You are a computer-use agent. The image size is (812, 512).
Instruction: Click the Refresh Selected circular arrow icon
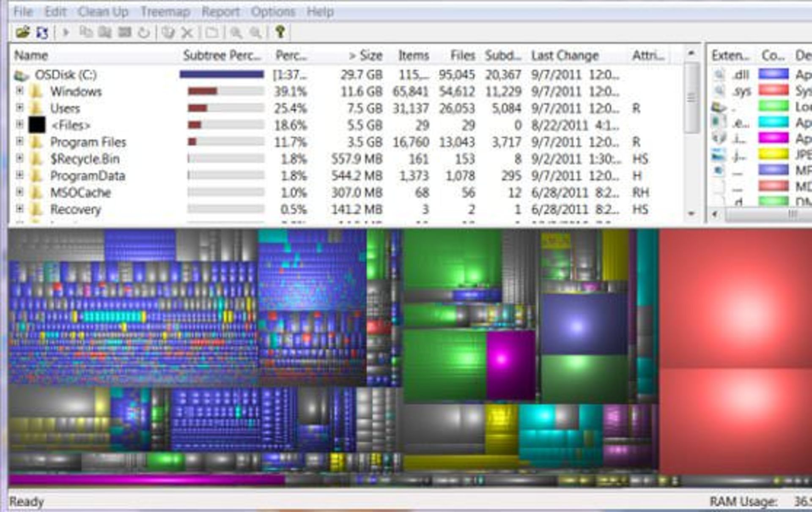(144, 33)
